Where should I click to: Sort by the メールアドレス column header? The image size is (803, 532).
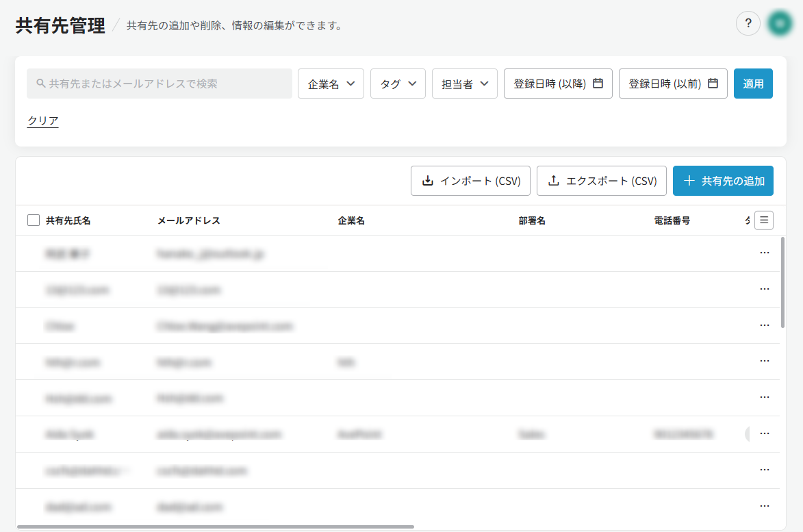pos(188,220)
